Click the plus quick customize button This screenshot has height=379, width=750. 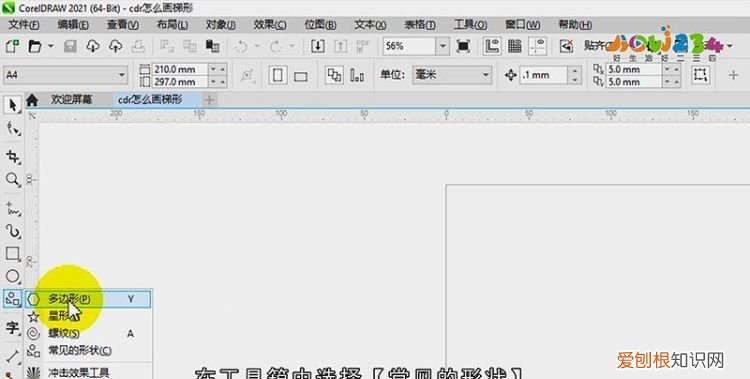(733, 75)
